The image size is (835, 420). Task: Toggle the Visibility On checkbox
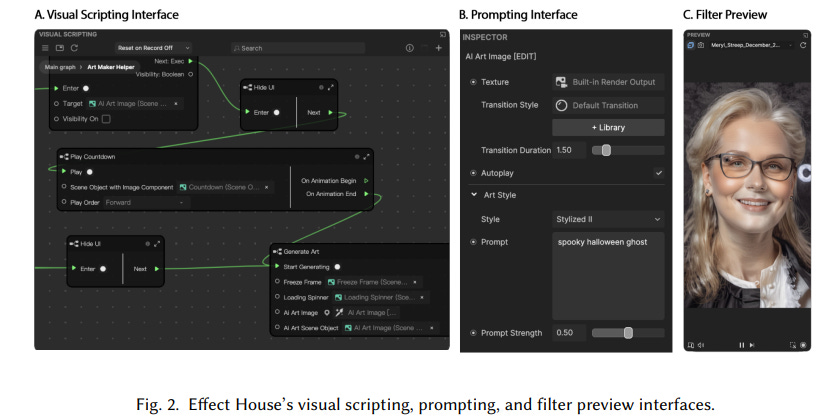pyautogui.click(x=106, y=119)
